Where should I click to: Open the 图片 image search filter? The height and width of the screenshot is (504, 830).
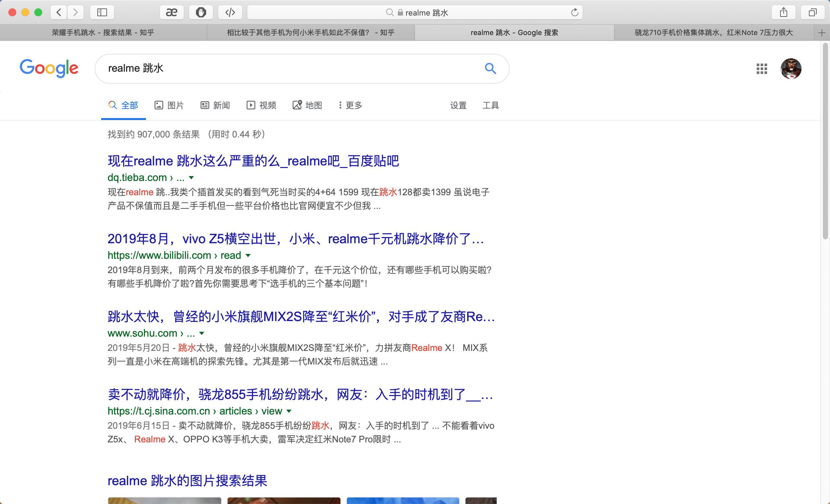[x=169, y=105]
